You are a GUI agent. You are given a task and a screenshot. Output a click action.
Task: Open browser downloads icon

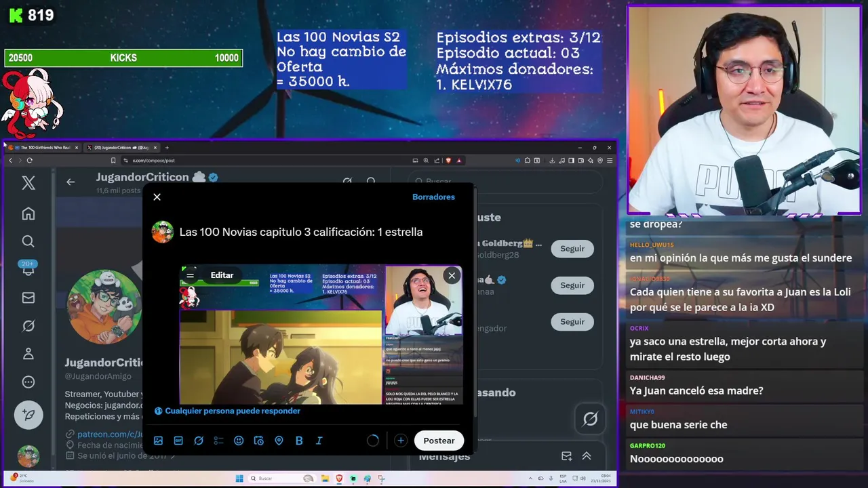(552, 161)
